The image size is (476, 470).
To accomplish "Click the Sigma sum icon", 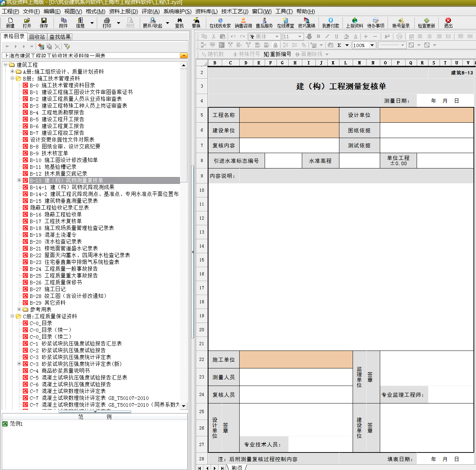I will point(339,45).
